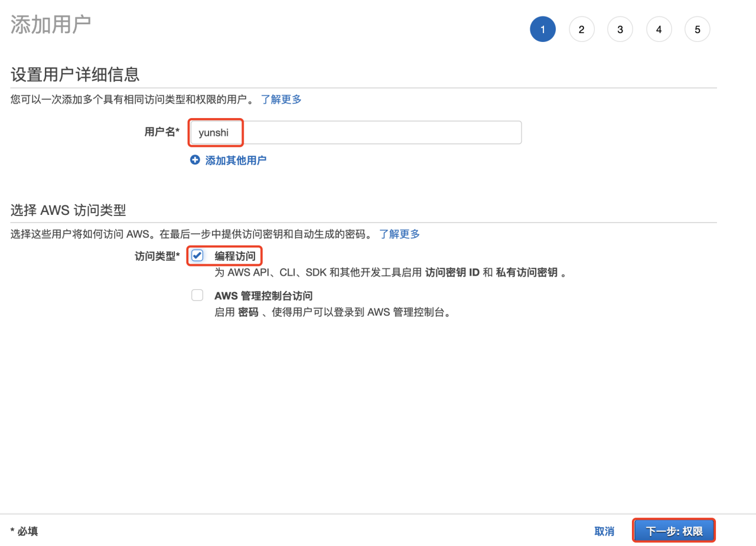Click the 添加其他用户 link

[x=236, y=160]
